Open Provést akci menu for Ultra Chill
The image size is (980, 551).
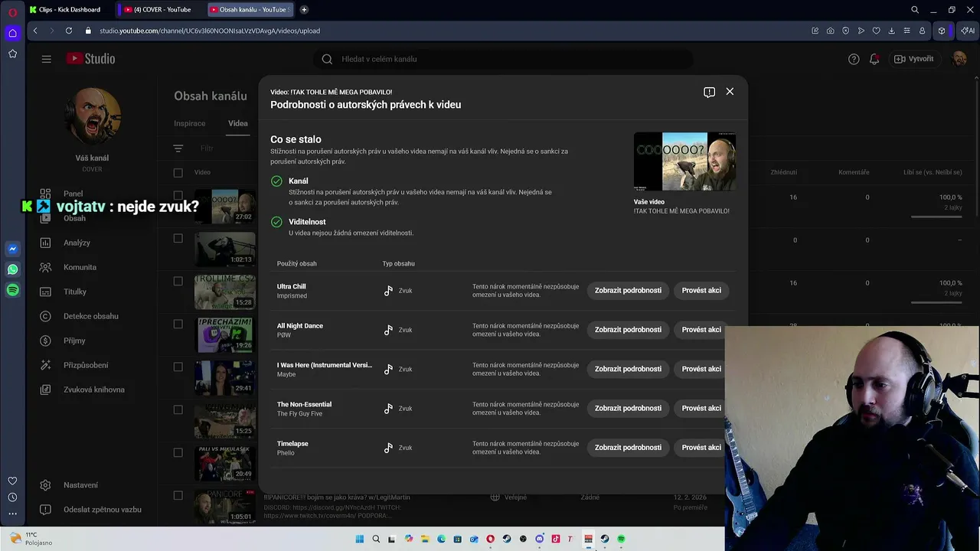click(x=701, y=291)
